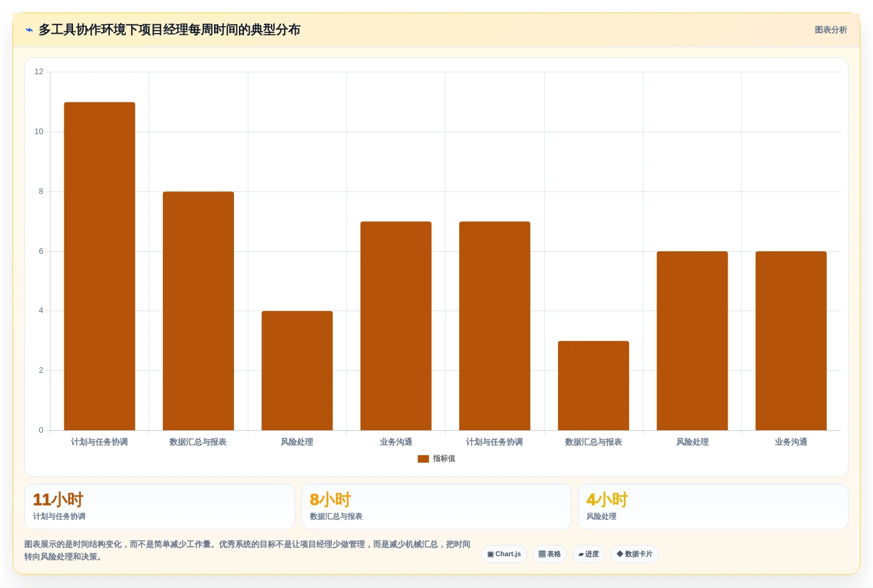This screenshot has height=588, width=873.
Task: Select the 数据汇总与报表 bar valued 3
Action: (593, 385)
